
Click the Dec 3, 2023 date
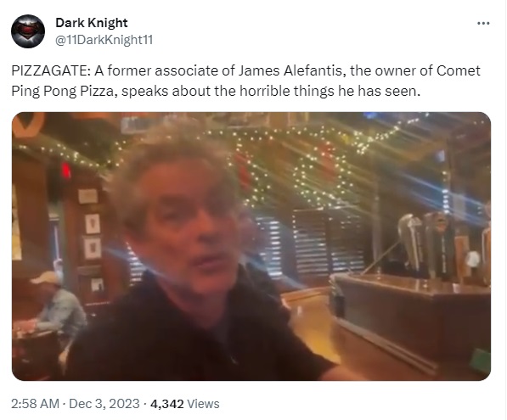[104, 404]
